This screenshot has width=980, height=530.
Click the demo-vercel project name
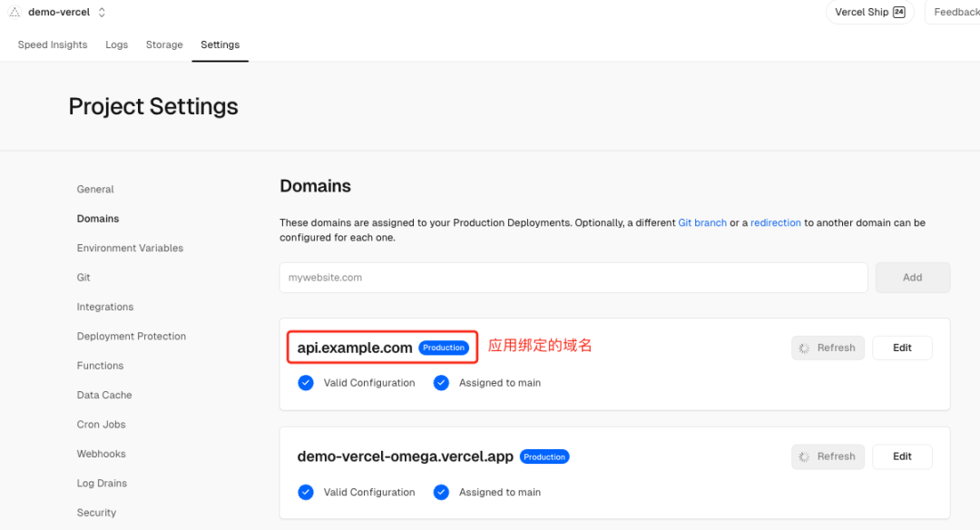59,12
